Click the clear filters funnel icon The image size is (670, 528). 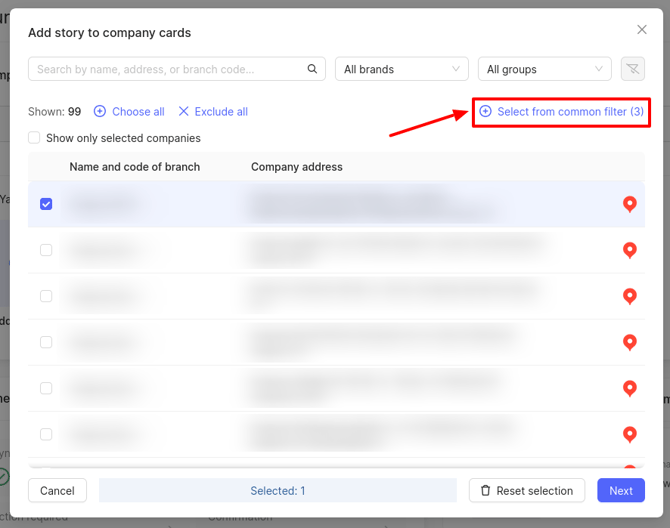point(632,69)
